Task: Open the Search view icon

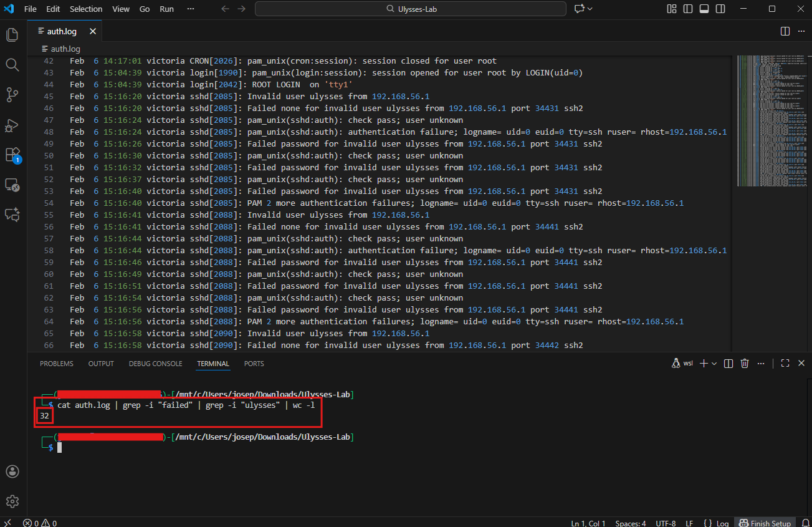Action: coord(12,65)
